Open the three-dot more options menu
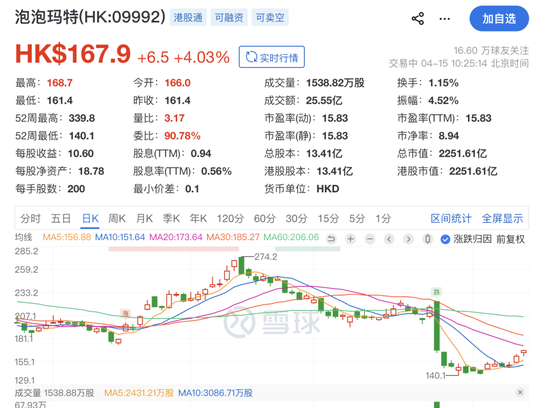 click(444, 19)
